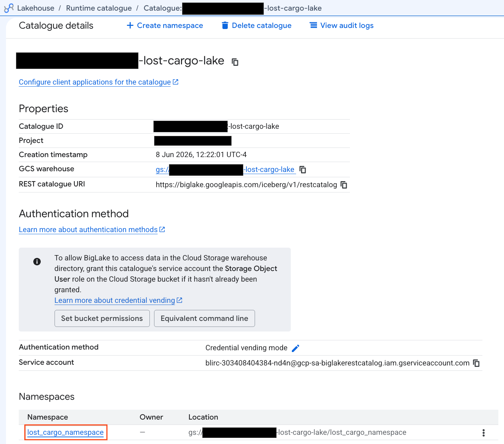Click Set bucket permissions
This screenshot has width=504, height=444.
[102, 318]
